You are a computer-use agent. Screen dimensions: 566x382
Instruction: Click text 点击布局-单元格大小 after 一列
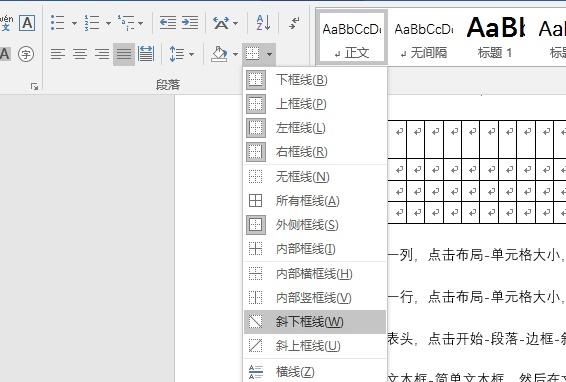click(x=494, y=255)
